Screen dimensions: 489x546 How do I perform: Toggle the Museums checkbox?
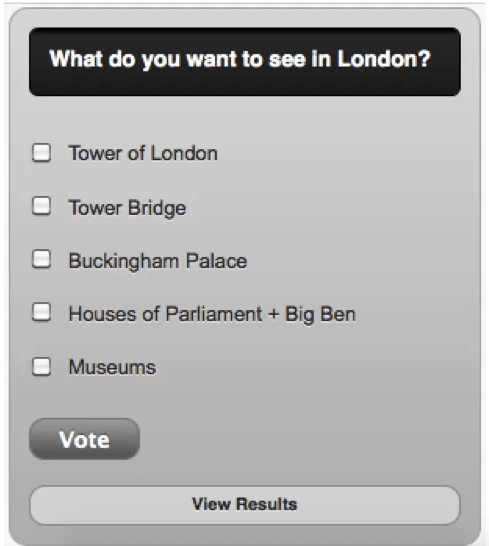pyautogui.click(x=41, y=366)
